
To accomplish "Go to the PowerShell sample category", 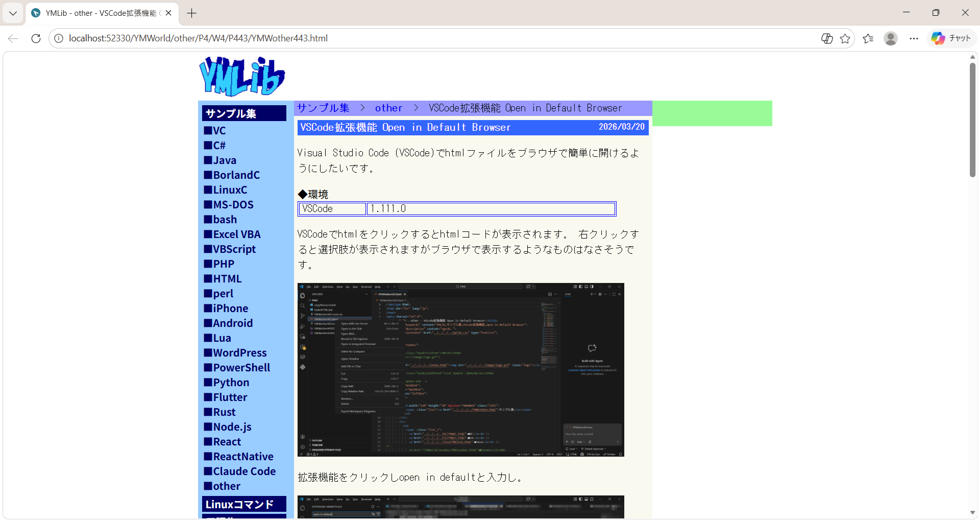I will tap(241, 367).
